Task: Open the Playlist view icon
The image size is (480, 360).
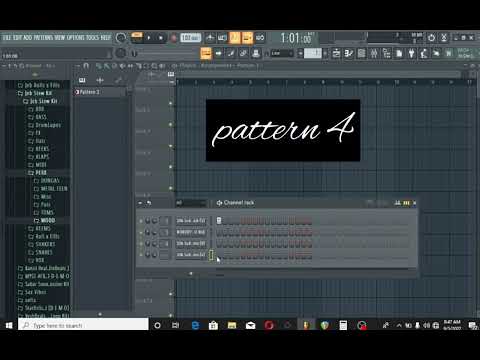Action: click(336, 53)
